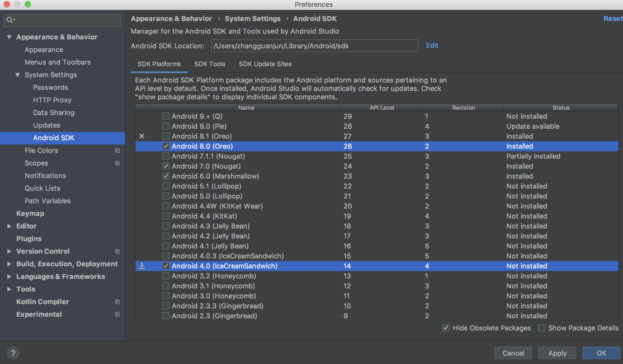Viewport: 623px width, 364px height.
Task: Expand the Tools tree node
Action: pos(9,289)
